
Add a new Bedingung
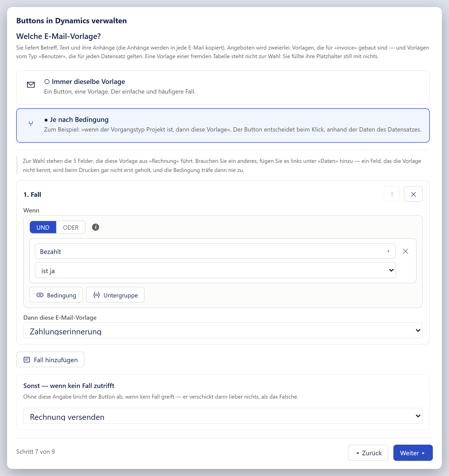[x=56, y=295]
